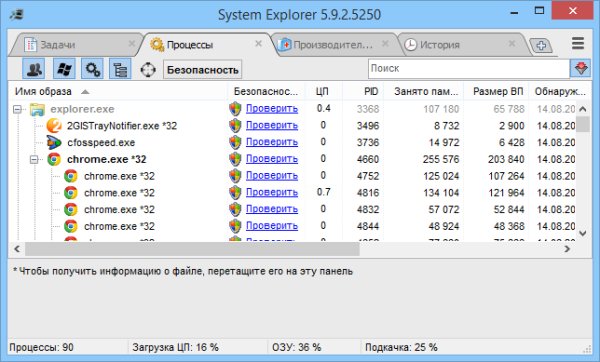Screen dimensions: 600x362
Task: Click memory value 255 576
Action: (441, 159)
